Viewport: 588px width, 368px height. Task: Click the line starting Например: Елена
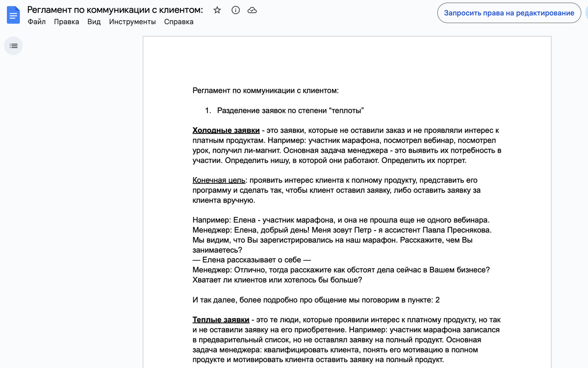pos(341,220)
